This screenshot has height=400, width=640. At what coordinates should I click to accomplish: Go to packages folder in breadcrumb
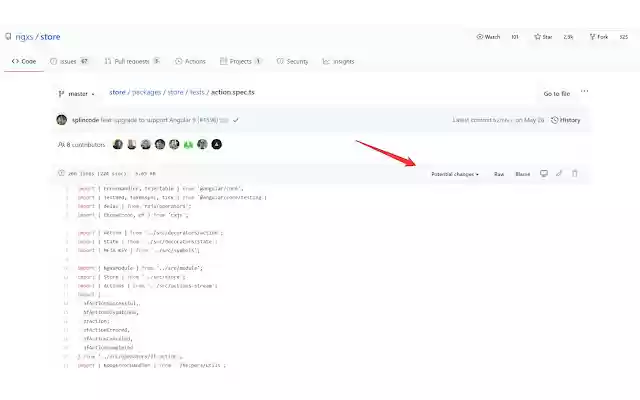click(x=147, y=92)
